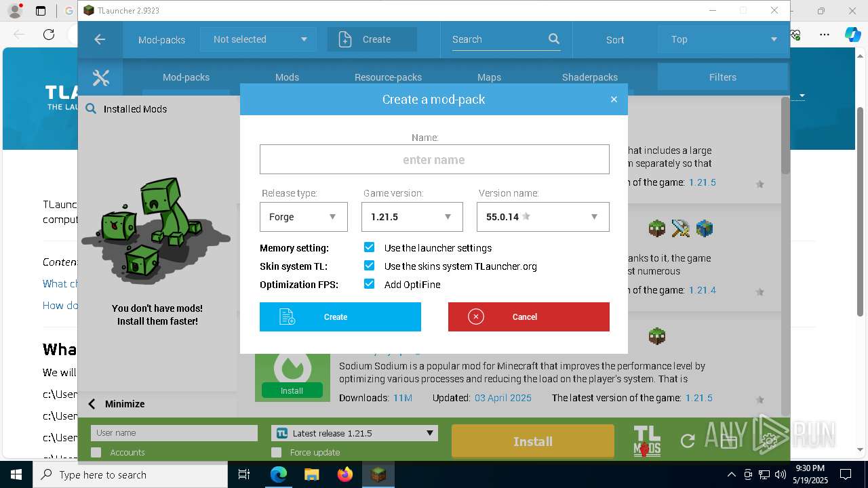Viewport: 868px width, 488px height.
Task: Click the volume icon in system tray
Action: pos(781,474)
